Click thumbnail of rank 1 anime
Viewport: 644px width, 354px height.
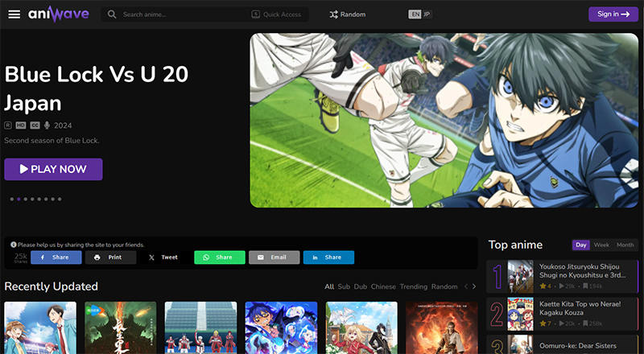(520, 277)
